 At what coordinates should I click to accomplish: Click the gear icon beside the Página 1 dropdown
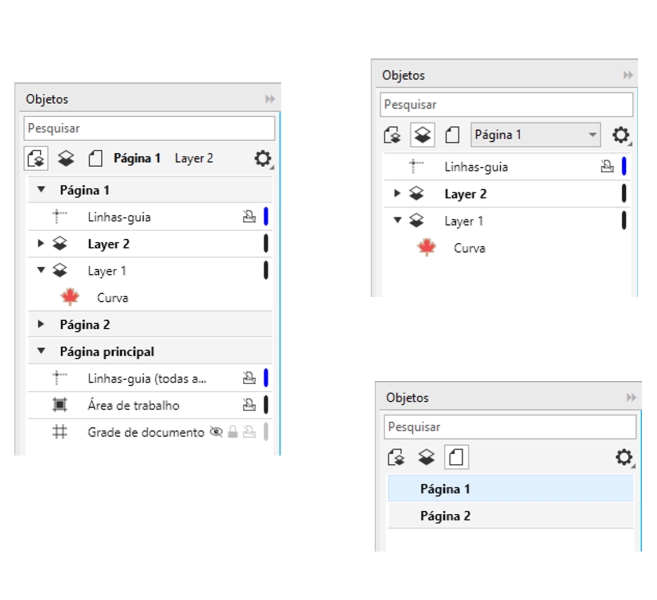coord(621,135)
